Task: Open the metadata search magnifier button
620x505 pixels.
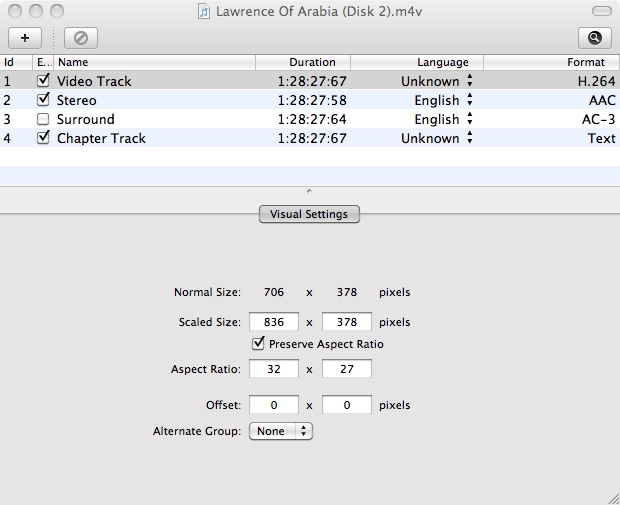Action: [595, 38]
